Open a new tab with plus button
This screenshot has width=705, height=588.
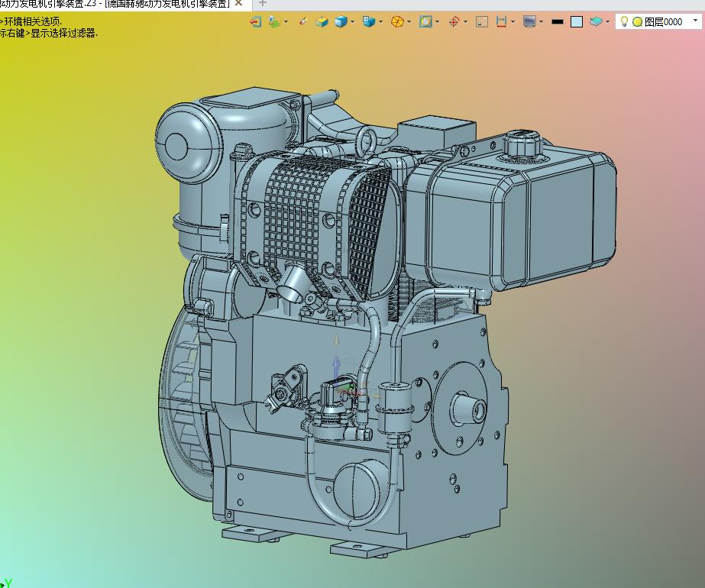[263, 4]
